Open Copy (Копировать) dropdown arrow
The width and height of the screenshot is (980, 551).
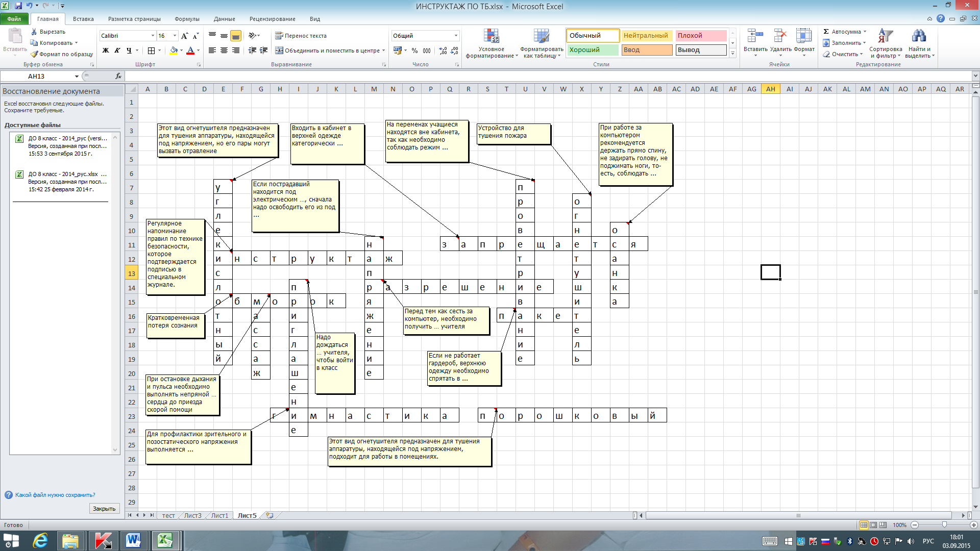click(77, 43)
